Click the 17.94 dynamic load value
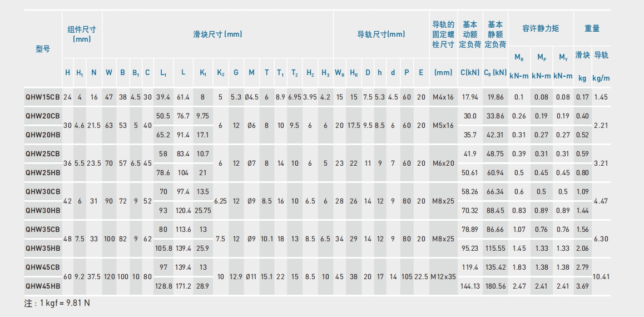Screen dimensions: 644x317 pos(470,97)
